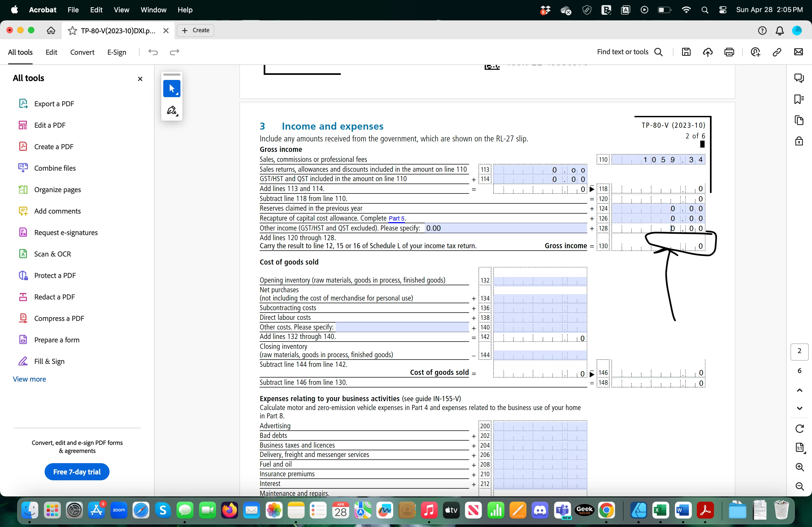The width and height of the screenshot is (812, 527).
Task: Click the Save file icon
Action: coord(686,52)
